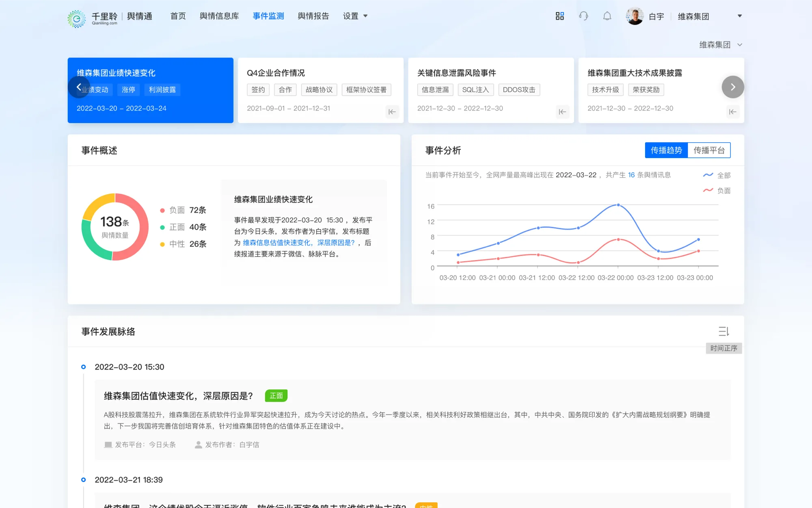
Task: Open 首页 in the navigation
Action: [x=178, y=16]
